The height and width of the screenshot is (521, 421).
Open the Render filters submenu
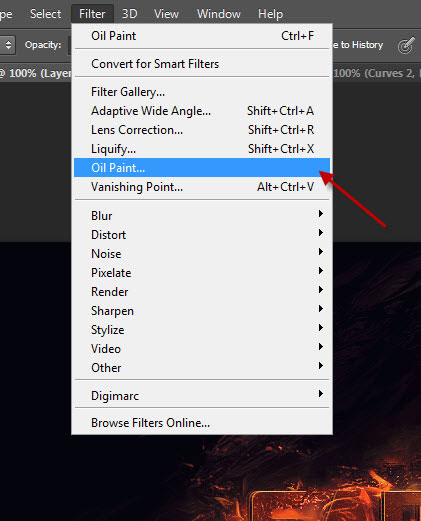[x=202, y=292]
